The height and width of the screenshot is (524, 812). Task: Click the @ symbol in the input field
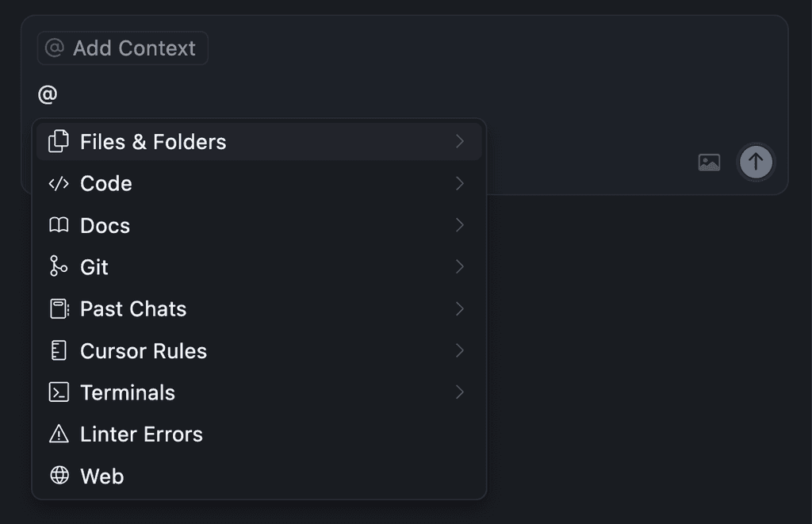(48, 94)
